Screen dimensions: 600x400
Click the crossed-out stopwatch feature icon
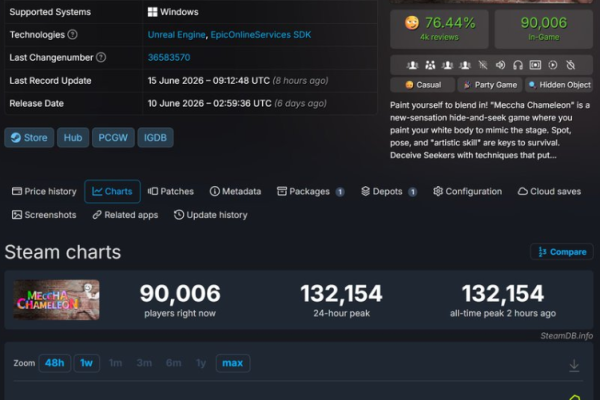(x=571, y=65)
